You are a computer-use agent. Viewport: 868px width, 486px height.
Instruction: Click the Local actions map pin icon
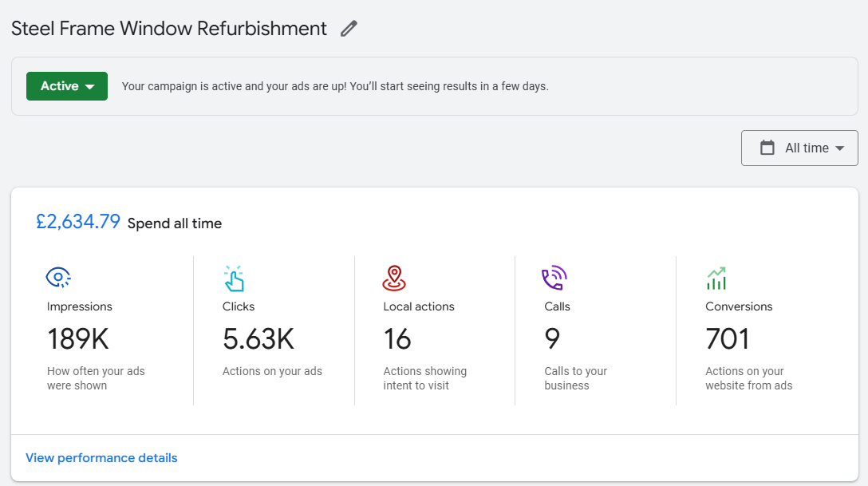tap(394, 278)
